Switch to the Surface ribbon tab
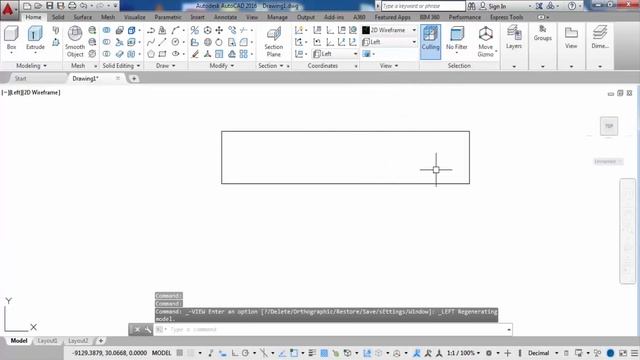Image resolution: width=640 pixels, height=360 pixels. [x=82, y=17]
